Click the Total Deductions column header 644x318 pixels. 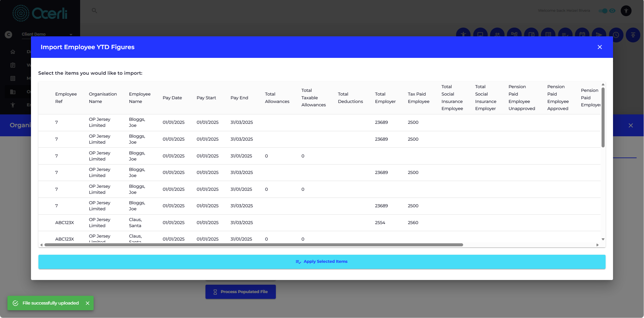[x=350, y=98]
